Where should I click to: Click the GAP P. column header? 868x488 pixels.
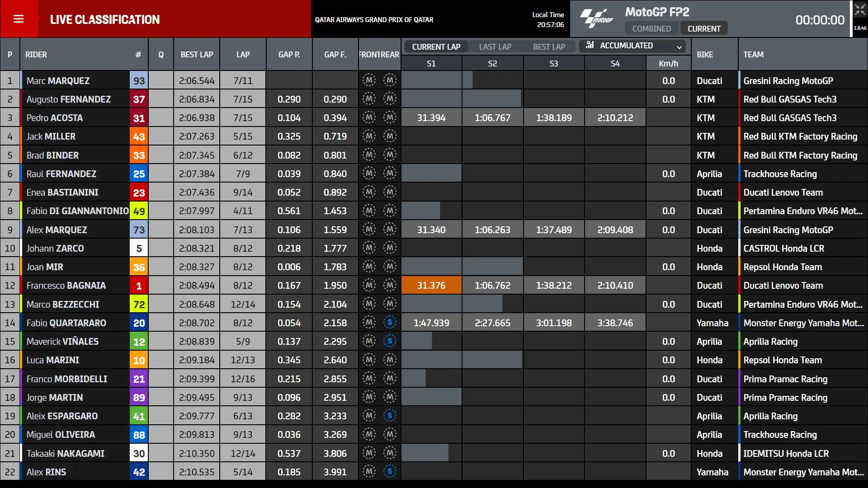(x=289, y=54)
